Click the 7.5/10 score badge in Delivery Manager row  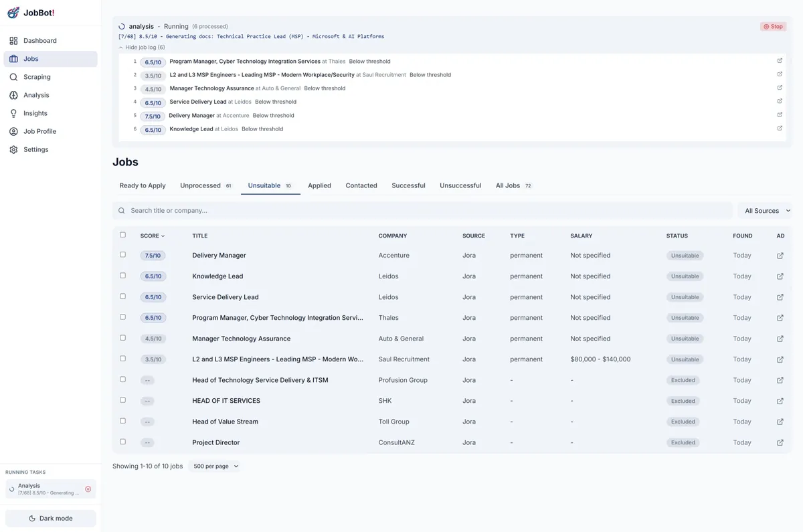pyautogui.click(x=153, y=256)
